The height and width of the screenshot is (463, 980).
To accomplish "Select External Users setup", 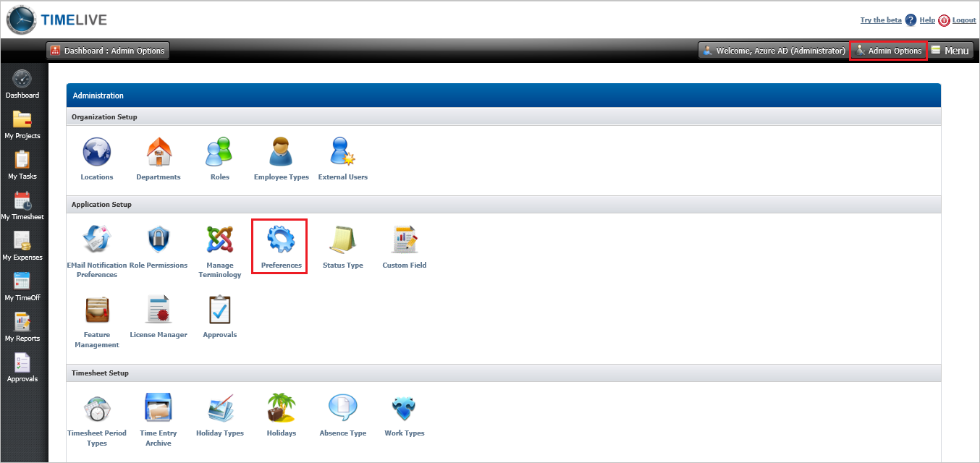I will point(342,153).
